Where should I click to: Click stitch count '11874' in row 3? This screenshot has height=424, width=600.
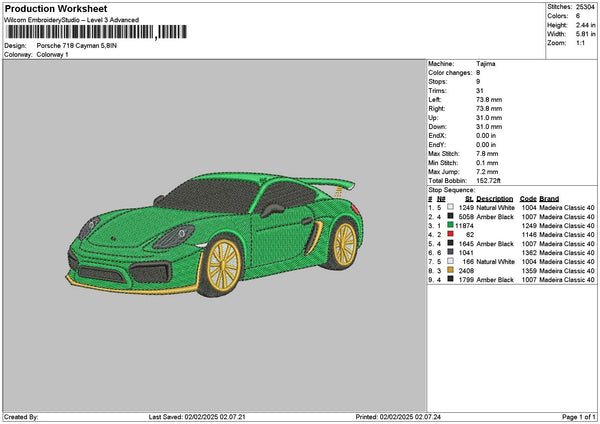(464, 226)
